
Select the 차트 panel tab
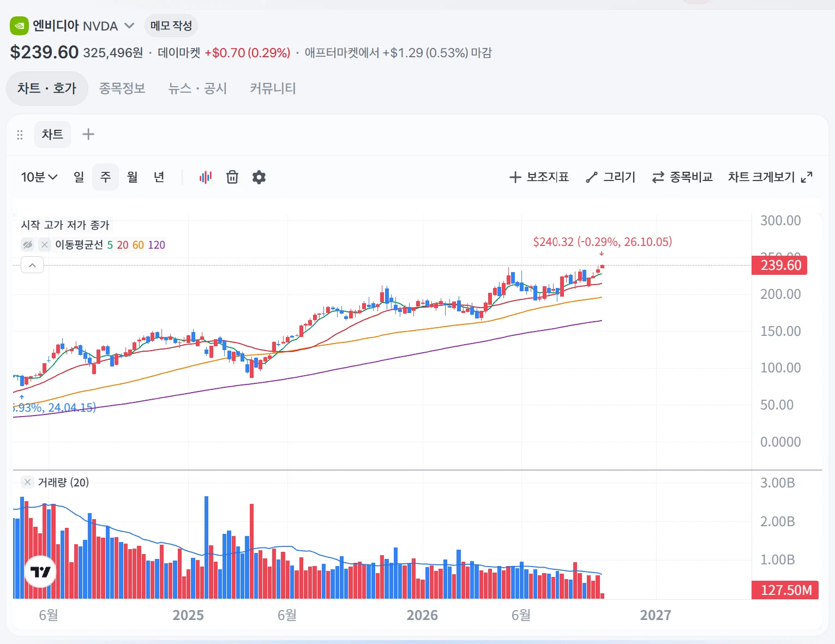(x=52, y=134)
